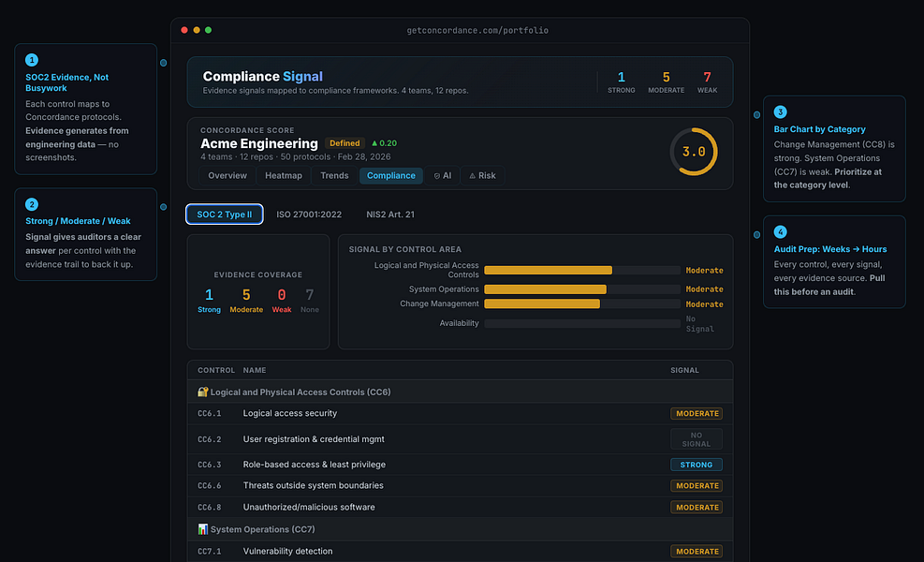Click the NO SIGNAL badge for CC6.2
Screen dimensions: 924x562
pos(697,439)
